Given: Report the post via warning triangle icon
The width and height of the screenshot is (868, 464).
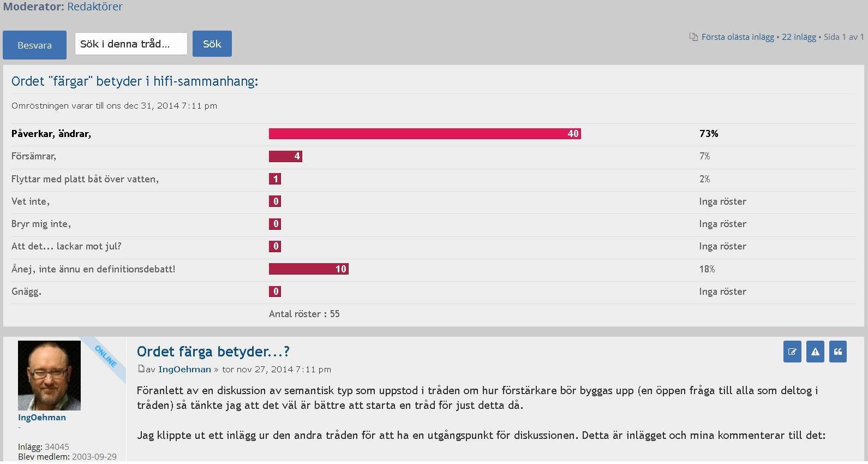Looking at the screenshot, I should 815,352.
